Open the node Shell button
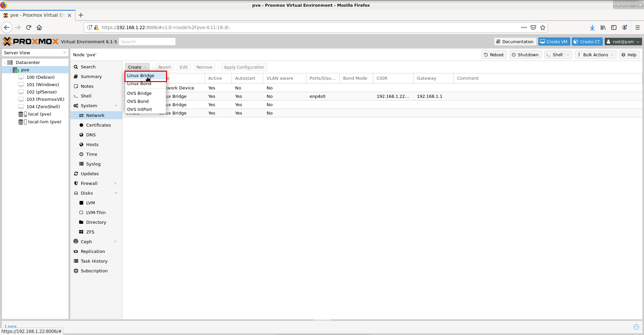The image size is (644, 335). tap(554, 55)
